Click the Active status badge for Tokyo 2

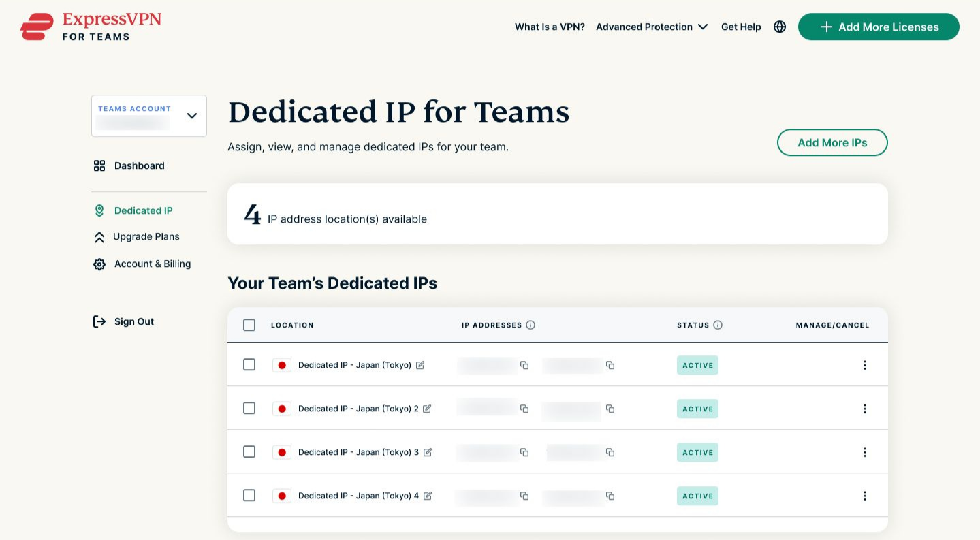pyautogui.click(x=697, y=409)
